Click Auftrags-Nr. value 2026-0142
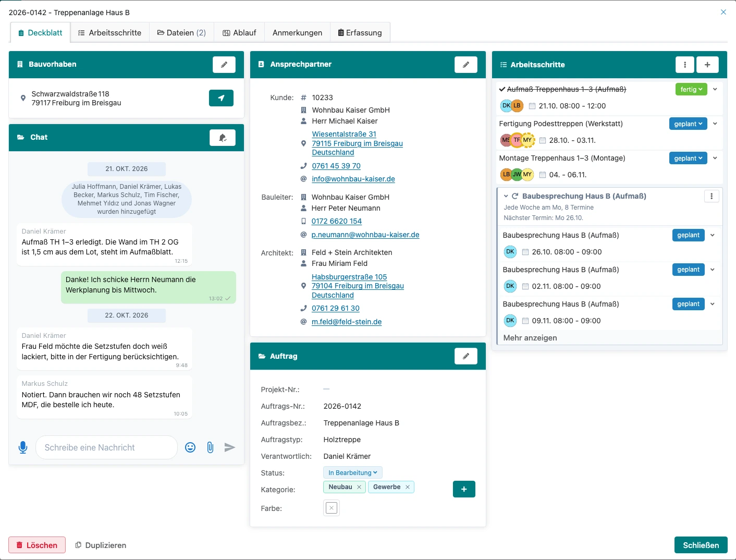736x560 pixels. 342,406
